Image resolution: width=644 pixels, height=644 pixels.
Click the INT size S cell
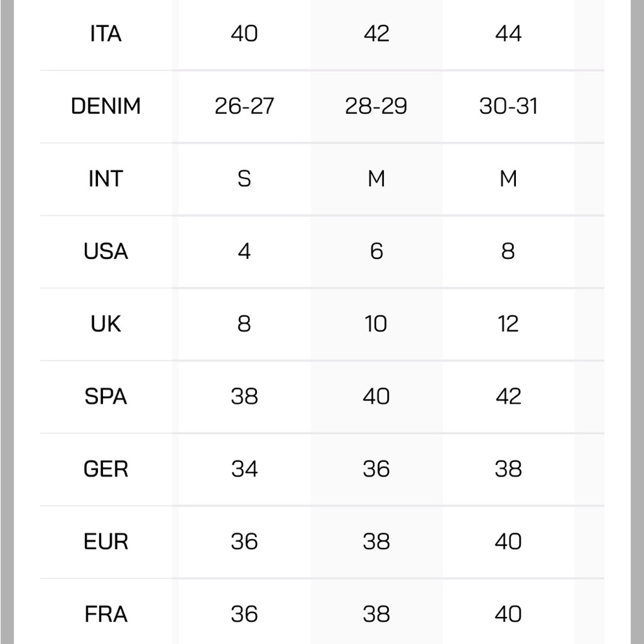pos(244,178)
